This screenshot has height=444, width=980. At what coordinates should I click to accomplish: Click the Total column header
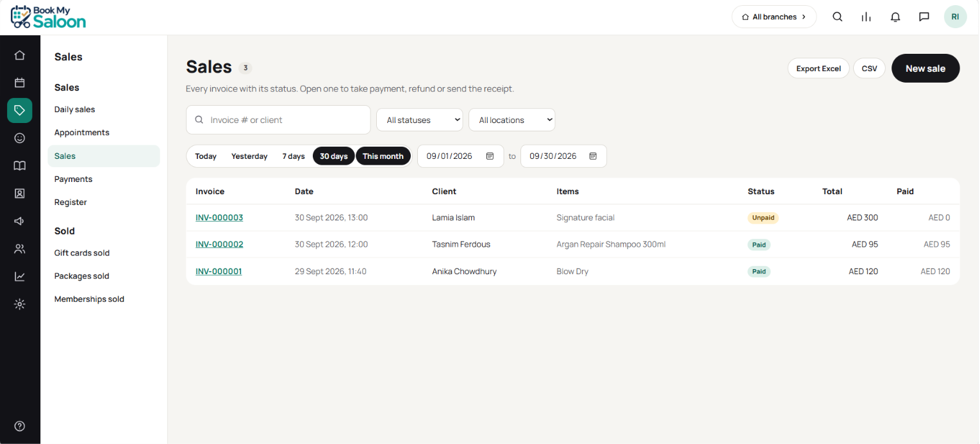[x=832, y=192]
